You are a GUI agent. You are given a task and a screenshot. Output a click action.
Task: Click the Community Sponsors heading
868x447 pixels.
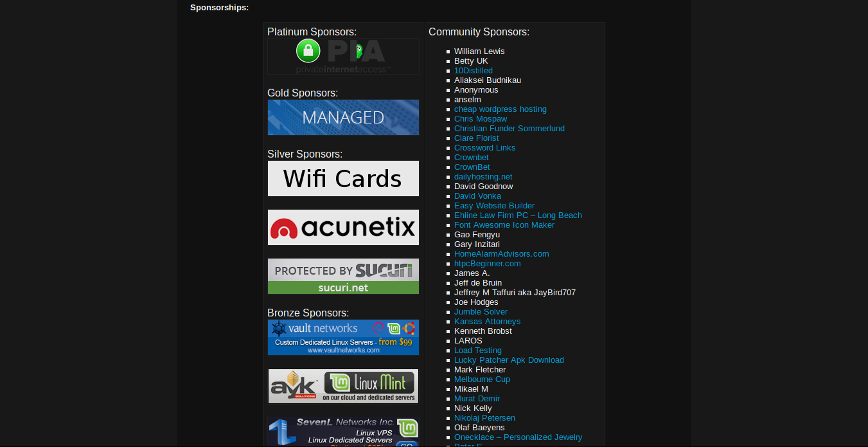[479, 32]
